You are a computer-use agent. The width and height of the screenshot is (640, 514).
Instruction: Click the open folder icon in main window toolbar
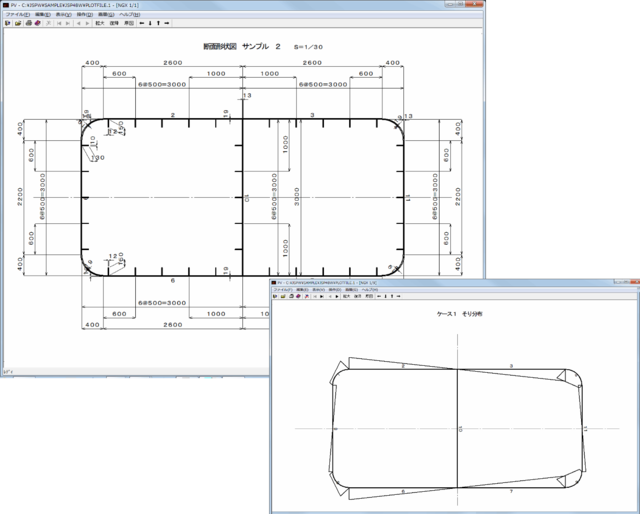pyautogui.click(x=16, y=23)
